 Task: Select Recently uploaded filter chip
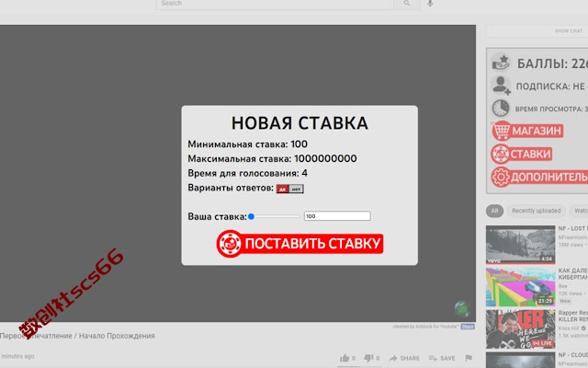pyautogui.click(x=537, y=211)
